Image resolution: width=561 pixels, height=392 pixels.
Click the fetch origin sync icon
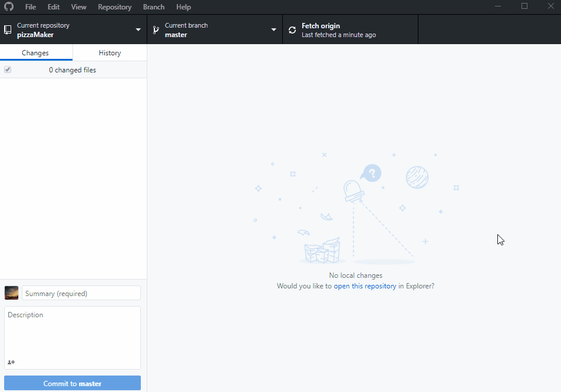(x=292, y=30)
